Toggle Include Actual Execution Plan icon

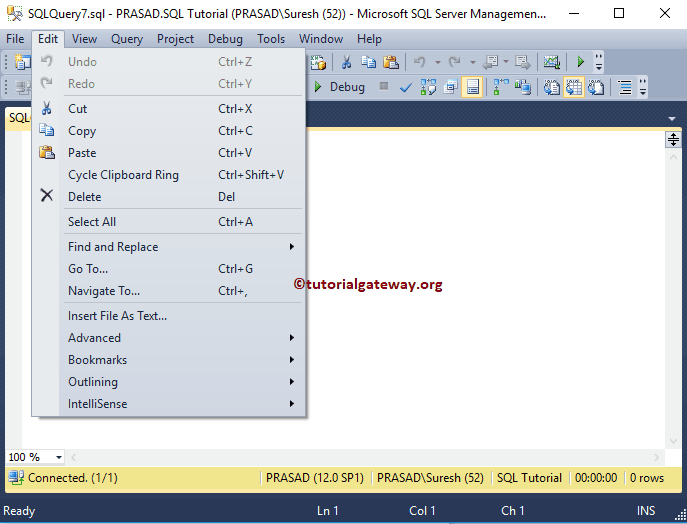tap(500, 87)
